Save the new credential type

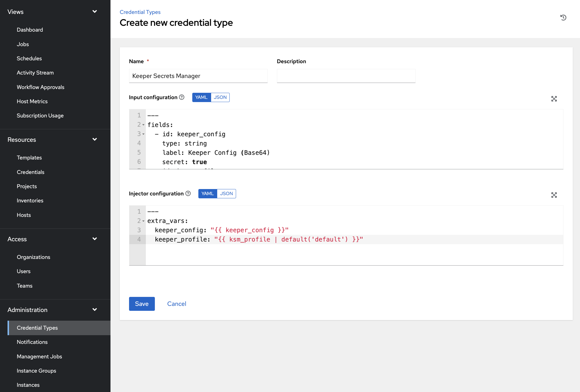pos(142,304)
